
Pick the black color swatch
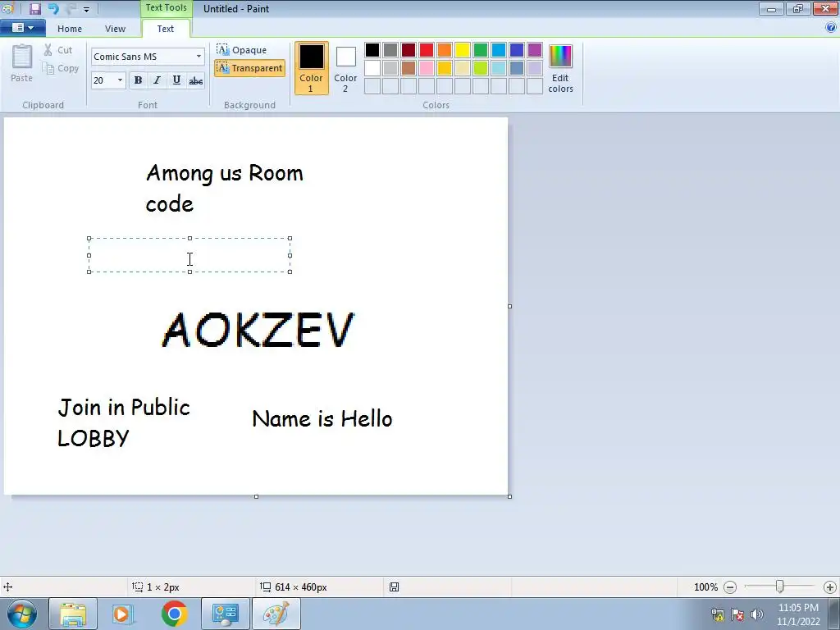click(372, 50)
